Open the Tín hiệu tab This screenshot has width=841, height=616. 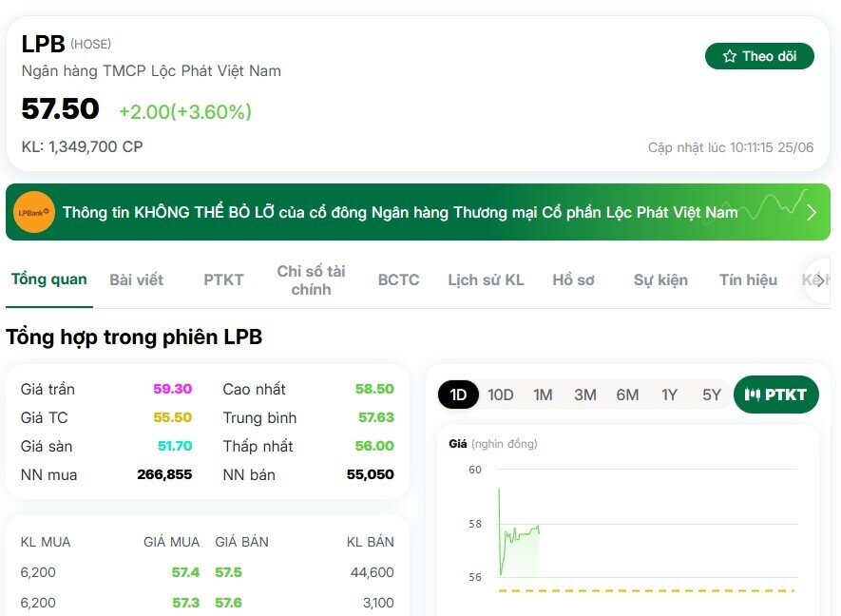748,280
